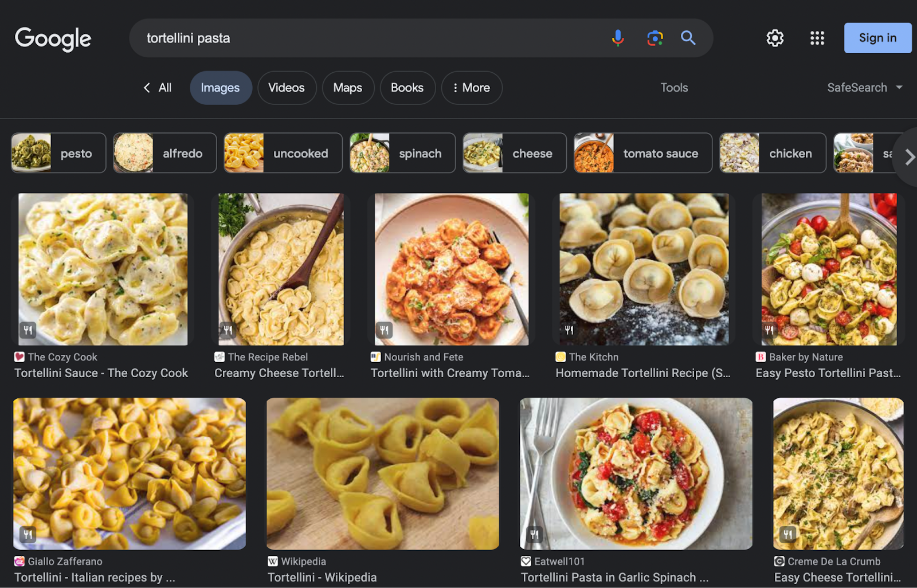Open Baker by Nature pesto tortellini image
Viewport: 917px width, 588px height.
click(829, 269)
